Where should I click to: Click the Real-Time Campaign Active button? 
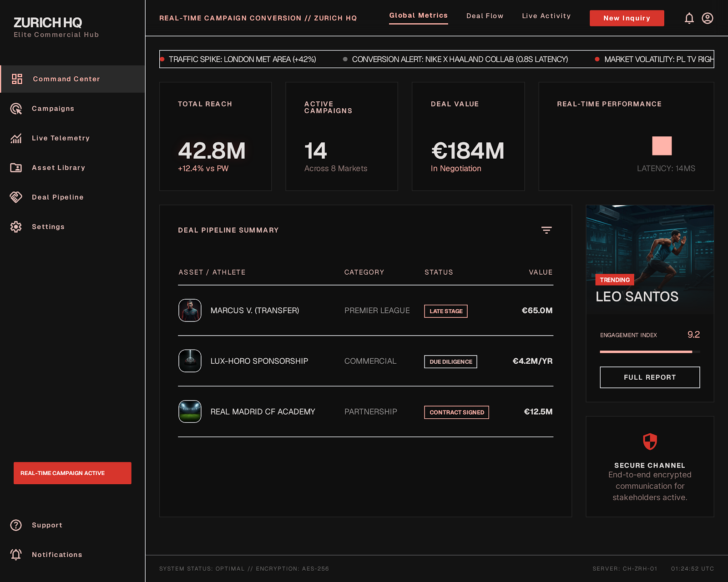point(72,473)
